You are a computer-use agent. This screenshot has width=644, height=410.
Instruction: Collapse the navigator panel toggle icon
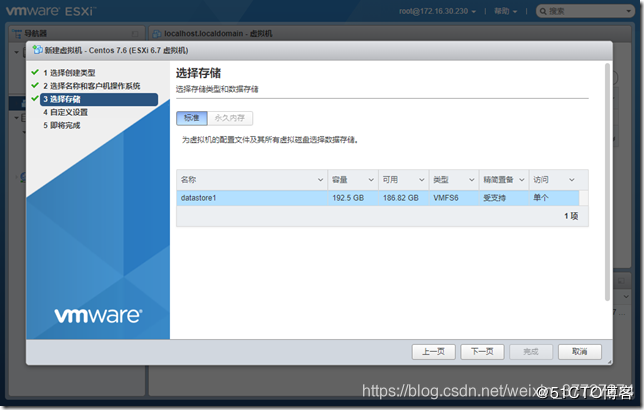click(135, 33)
